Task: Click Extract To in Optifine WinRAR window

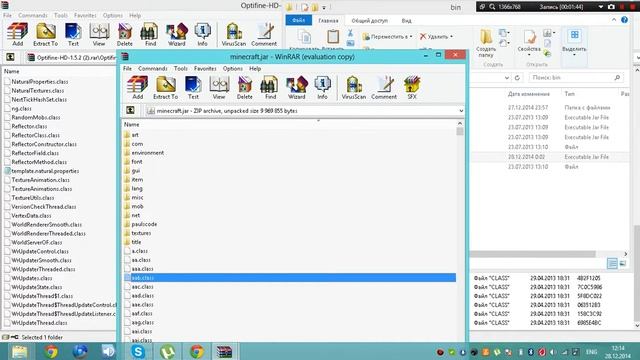Action: (45, 34)
